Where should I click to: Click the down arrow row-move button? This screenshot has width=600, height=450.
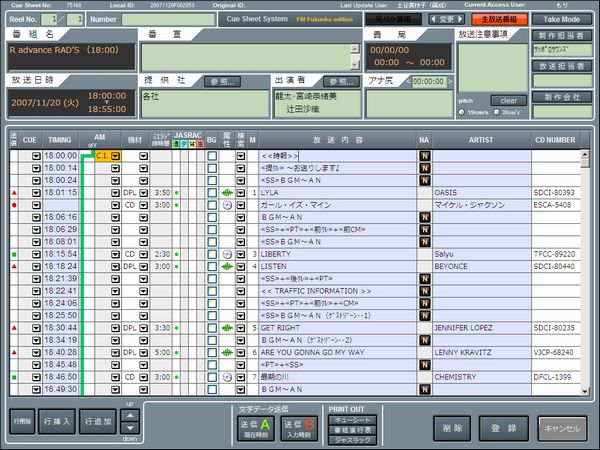pyautogui.click(x=130, y=428)
